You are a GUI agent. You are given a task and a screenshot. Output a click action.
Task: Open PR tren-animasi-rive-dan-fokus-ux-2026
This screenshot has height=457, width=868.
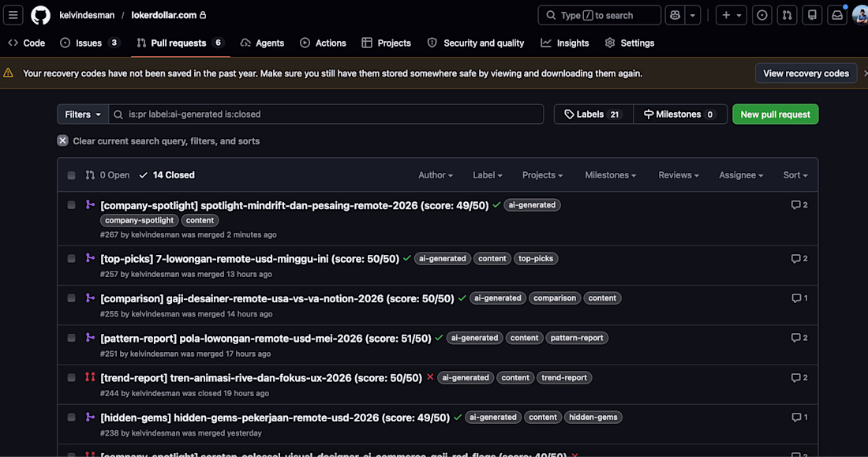261,378
